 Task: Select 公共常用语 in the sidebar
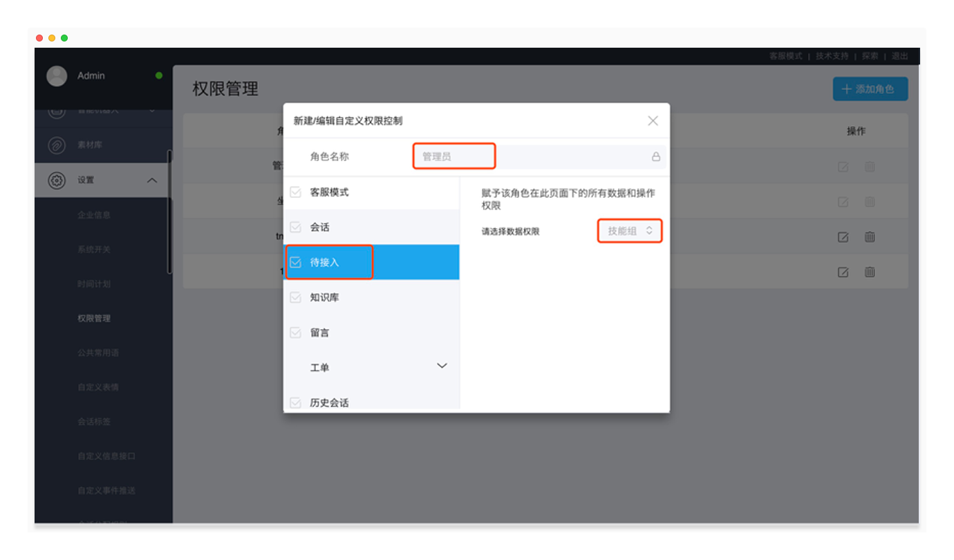click(98, 353)
